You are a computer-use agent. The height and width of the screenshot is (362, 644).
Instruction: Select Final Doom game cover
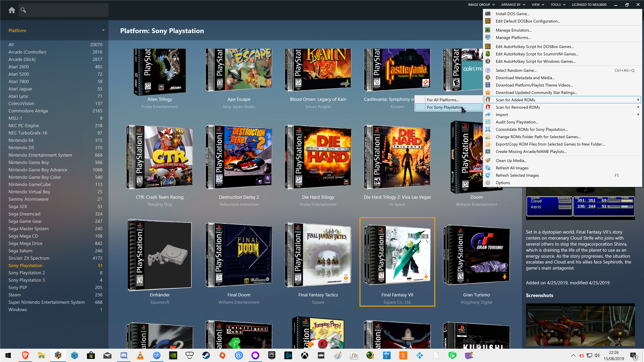(x=239, y=255)
